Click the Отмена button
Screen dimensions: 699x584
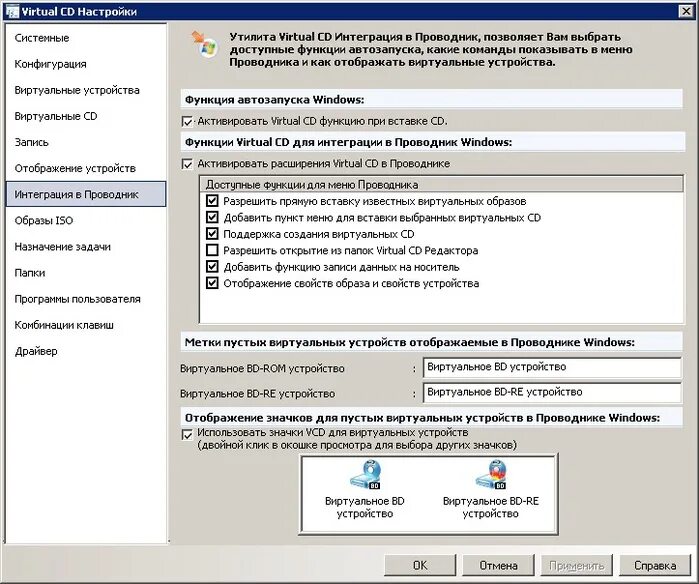(498, 565)
